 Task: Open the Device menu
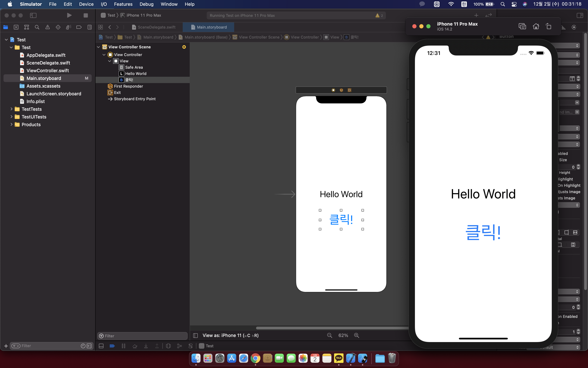pyautogui.click(x=86, y=4)
